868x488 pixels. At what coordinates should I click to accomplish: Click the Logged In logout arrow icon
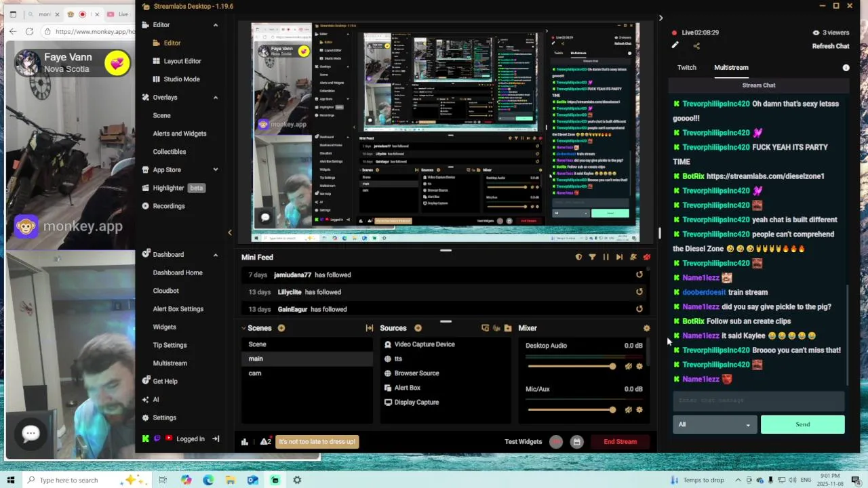216,439
